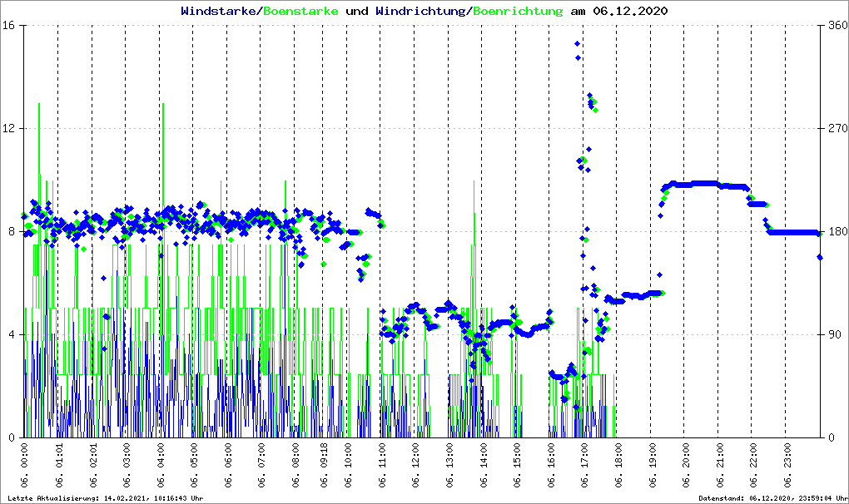This screenshot has width=849, height=504.
Task: Click time label '06. 02:01'
Action: tap(92, 466)
